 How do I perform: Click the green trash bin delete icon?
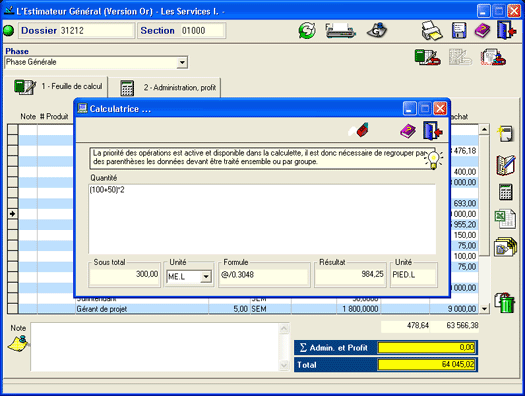tap(505, 303)
